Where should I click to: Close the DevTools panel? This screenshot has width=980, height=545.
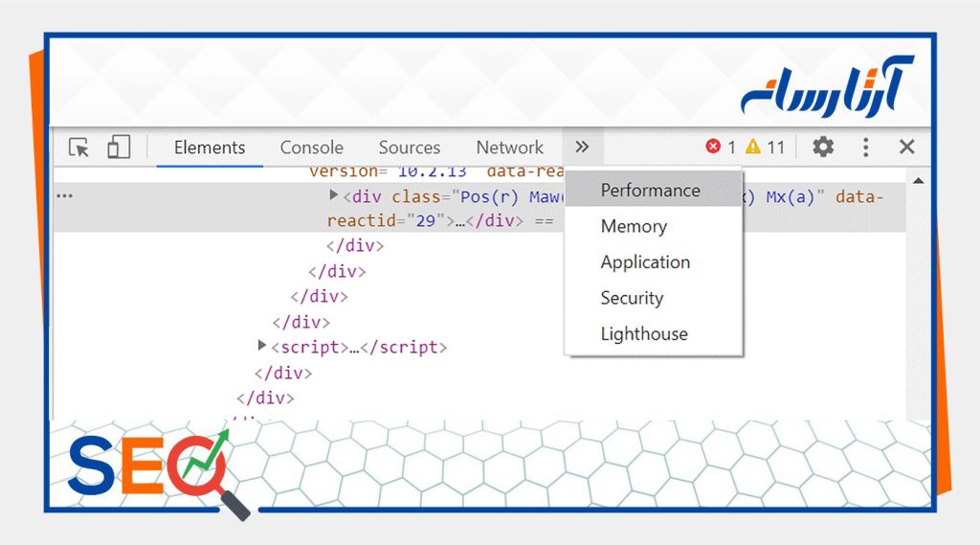907,147
